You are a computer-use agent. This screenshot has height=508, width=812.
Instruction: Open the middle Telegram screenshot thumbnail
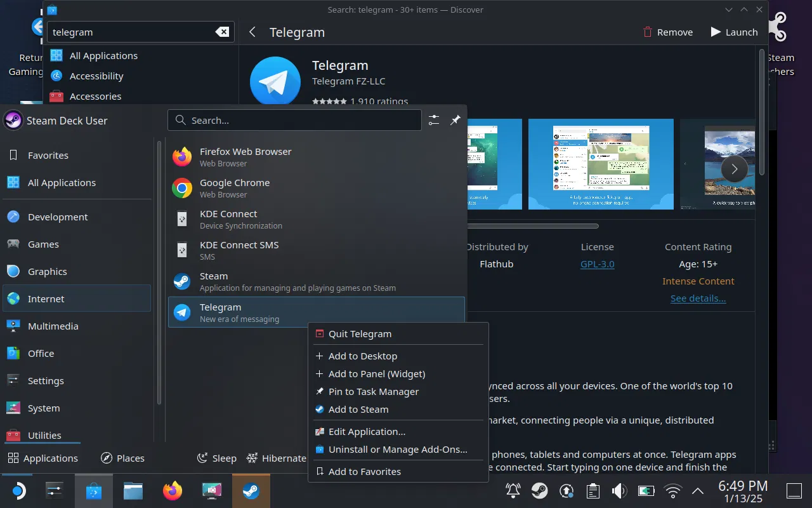click(601, 164)
